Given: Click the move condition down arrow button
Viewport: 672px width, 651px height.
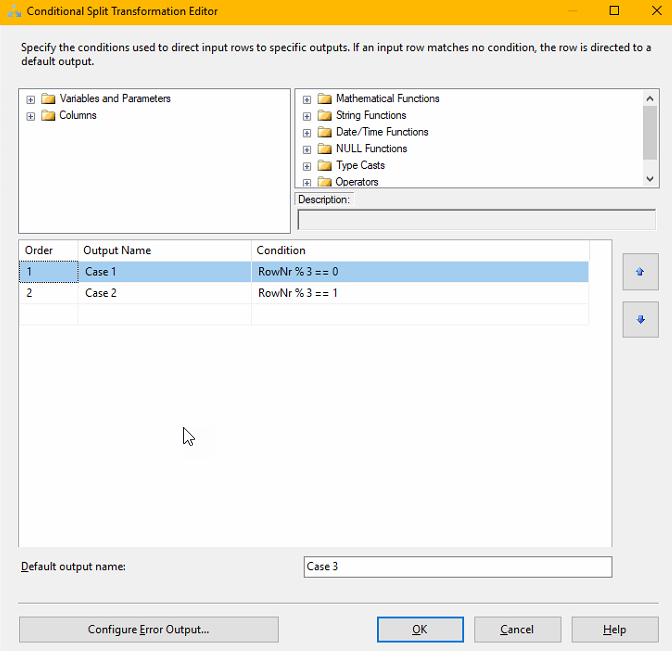Looking at the screenshot, I should (640, 320).
